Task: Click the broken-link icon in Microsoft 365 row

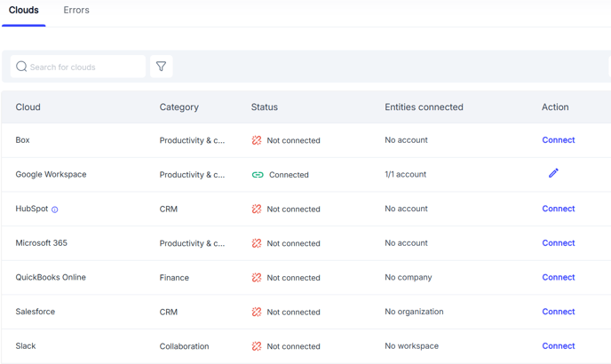Action: point(257,243)
